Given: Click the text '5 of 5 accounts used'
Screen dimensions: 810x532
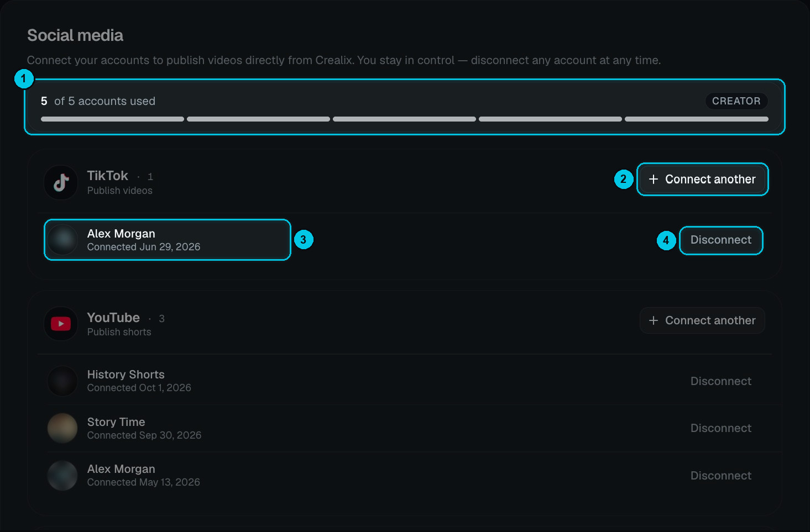Looking at the screenshot, I should point(98,101).
